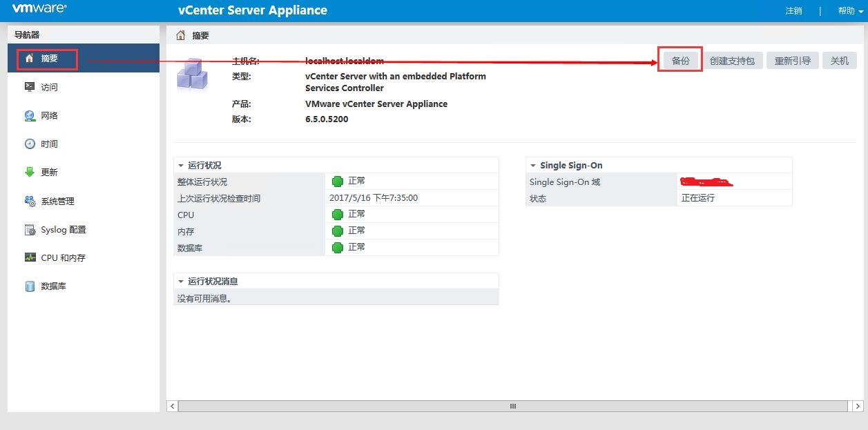Click the 上次运行状况检查时间 label
This screenshot has width=868, height=430.
[219, 198]
